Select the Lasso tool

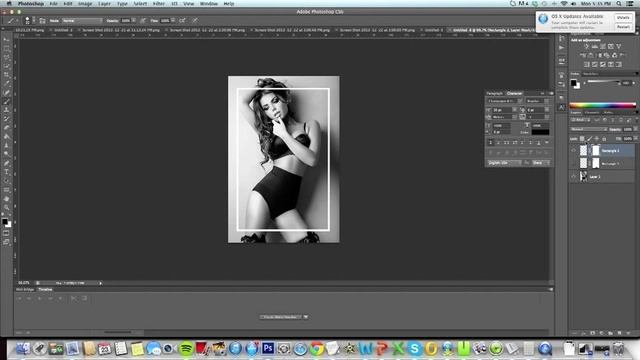coord(7,57)
